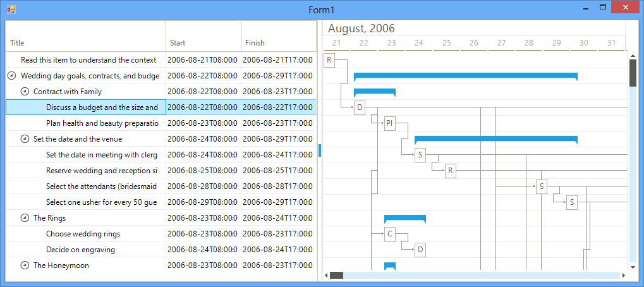Image resolution: width=644 pixels, height=287 pixels.
Task: Minimize the Form1 window
Action: pyautogui.click(x=586, y=8)
